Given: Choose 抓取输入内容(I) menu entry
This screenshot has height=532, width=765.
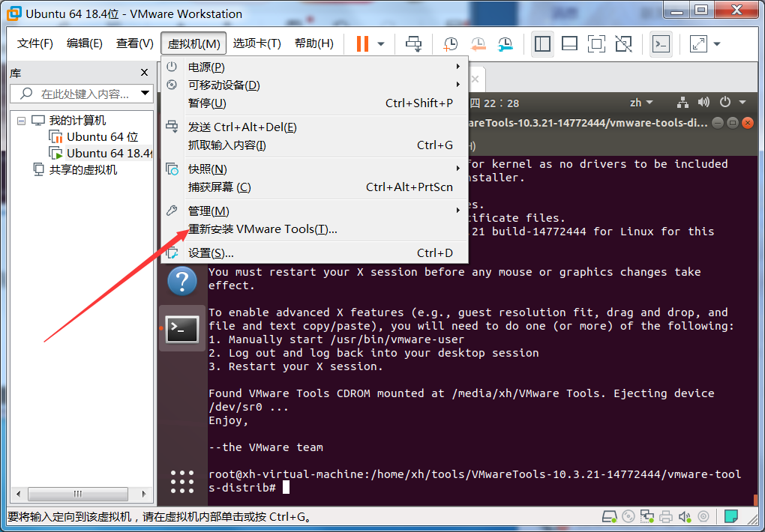Looking at the screenshot, I should coord(315,145).
